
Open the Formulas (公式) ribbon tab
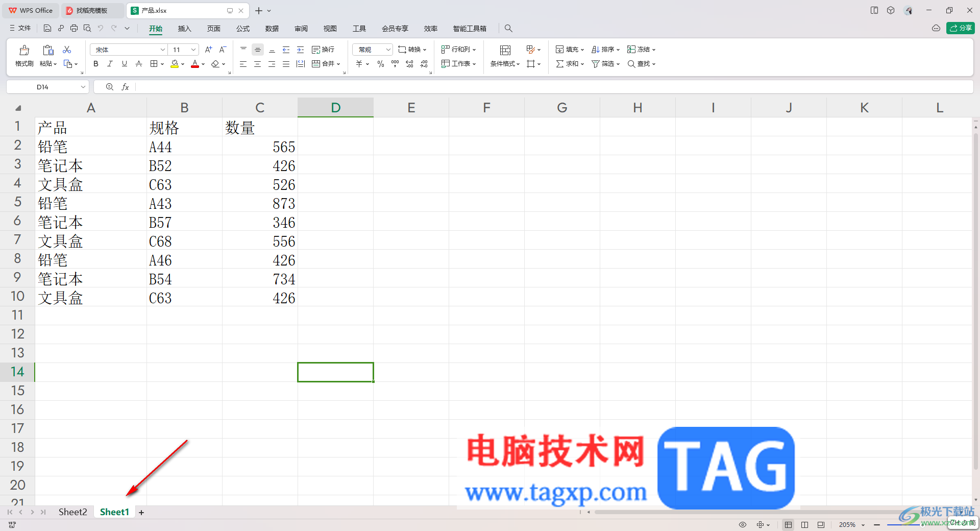pyautogui.click(x=243, y=28)
